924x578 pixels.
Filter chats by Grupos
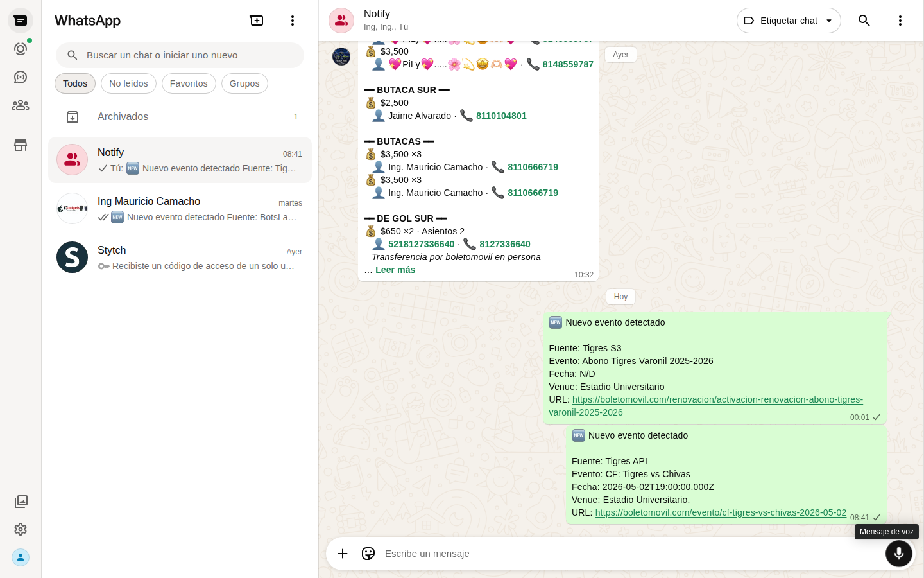point(244,83)
